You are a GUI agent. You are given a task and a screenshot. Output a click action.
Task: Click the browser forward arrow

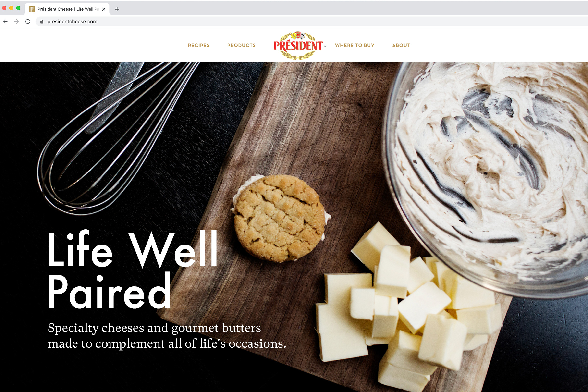(x=16, y=22)
